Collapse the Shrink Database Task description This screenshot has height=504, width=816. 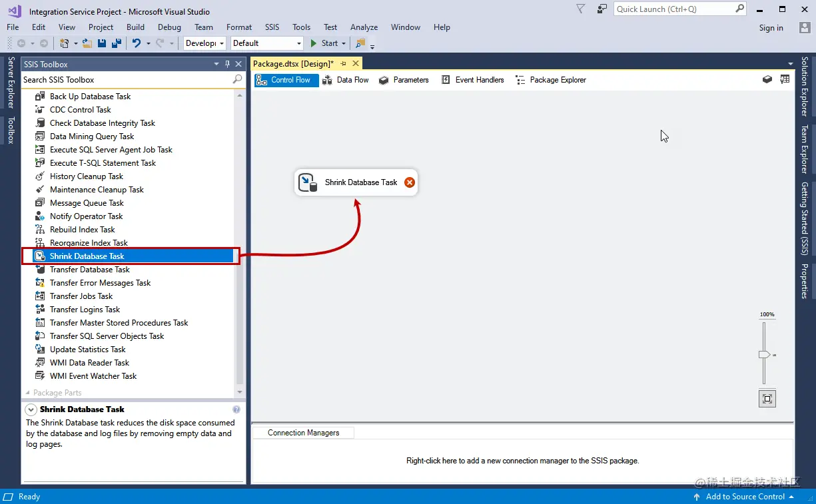click(31, 409)
